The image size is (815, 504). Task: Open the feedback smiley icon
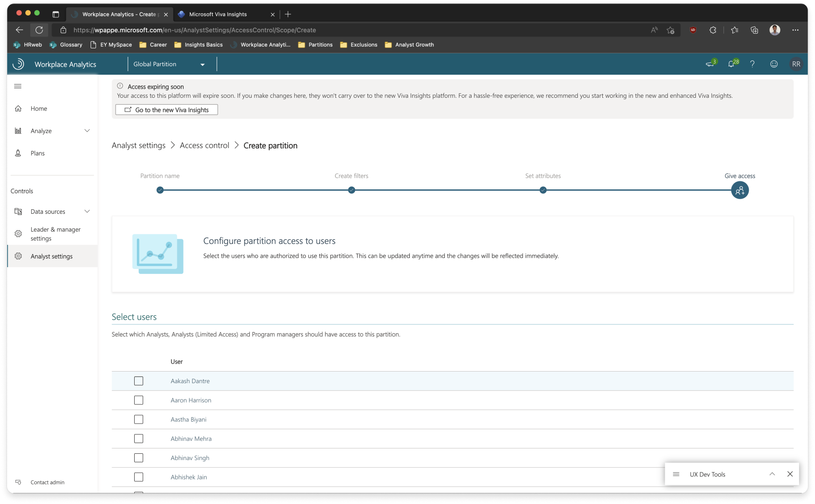click(x=774, y=64)
